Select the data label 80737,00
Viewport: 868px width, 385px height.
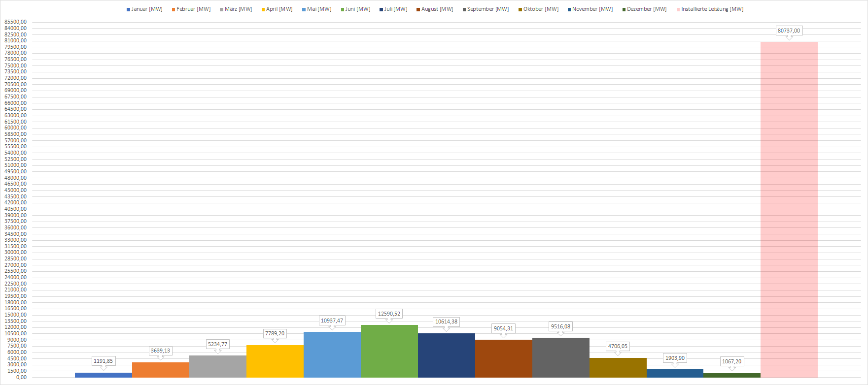(x=789, y=31)
